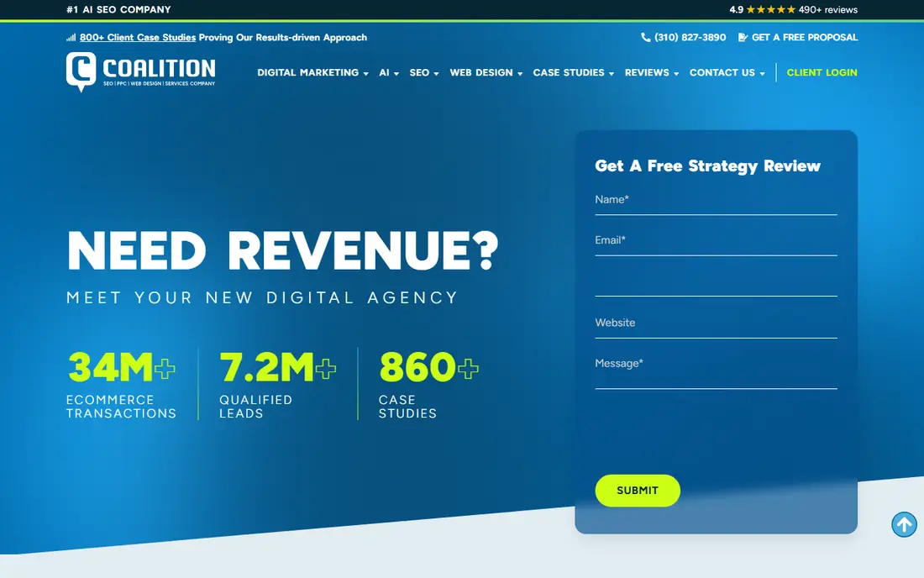This screenshot has height=578, width=924.
Task: Expand the SEO menu arrow
Action: [436, 74]
